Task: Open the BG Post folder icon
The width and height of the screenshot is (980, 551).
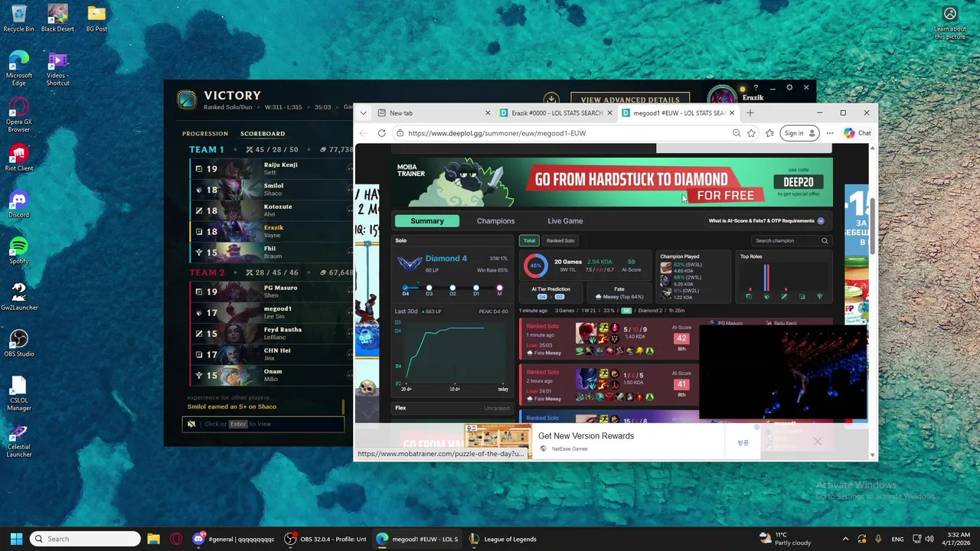Action: (x=96, y=18)
